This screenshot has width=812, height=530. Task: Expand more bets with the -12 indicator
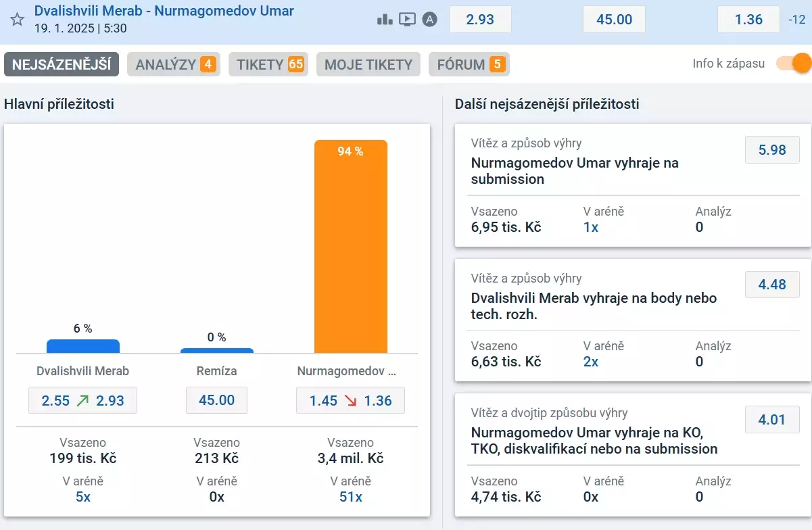point(797,20)
